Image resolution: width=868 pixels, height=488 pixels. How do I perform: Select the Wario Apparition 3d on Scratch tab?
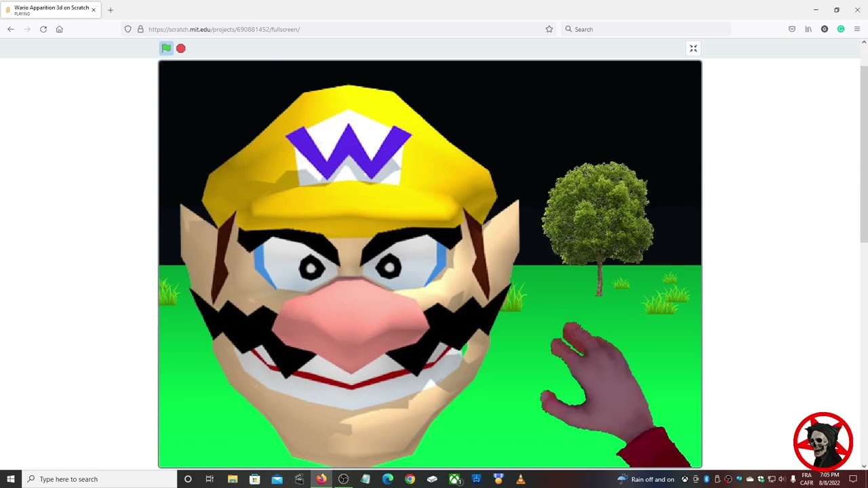point(51,10)
